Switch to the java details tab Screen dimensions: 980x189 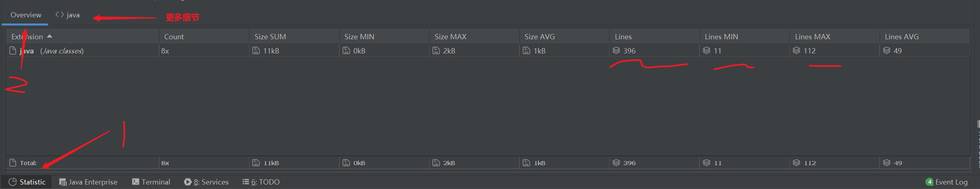[68, 15]
